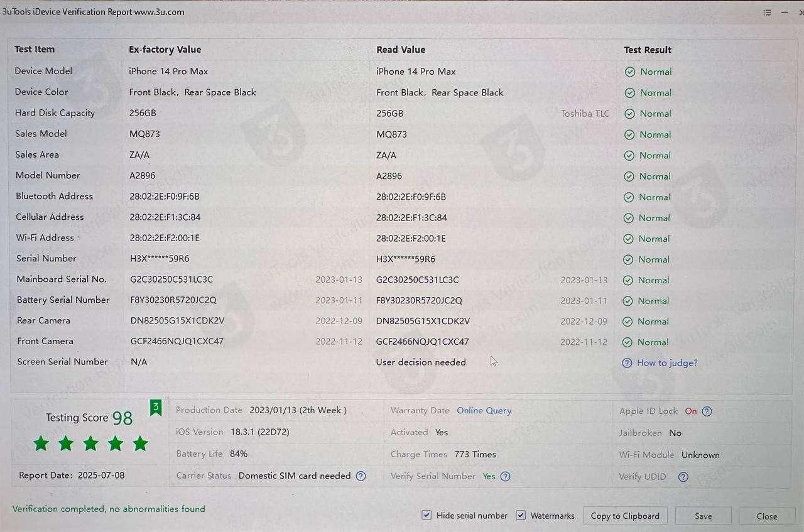Click the Normal checkmark for Serial Number
This screenshot has height=532, width=804.
click(x=627, y=259)
